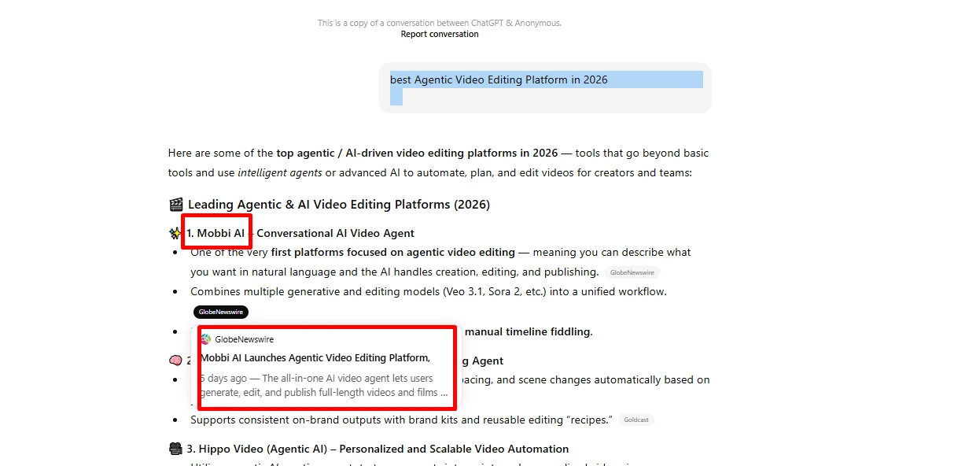Click the GlobeNewswire logo icon in popup card
The height and width of the screenshot is (466, 980).
coord(206,339)
